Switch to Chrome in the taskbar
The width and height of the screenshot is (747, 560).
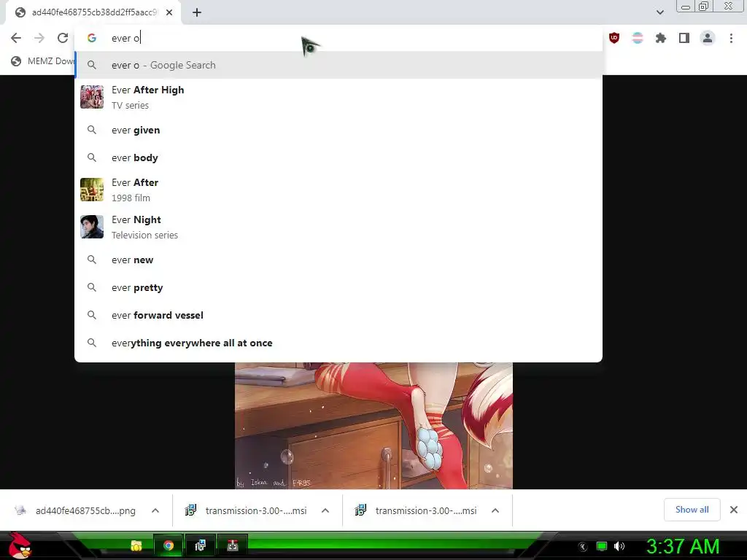169,545
